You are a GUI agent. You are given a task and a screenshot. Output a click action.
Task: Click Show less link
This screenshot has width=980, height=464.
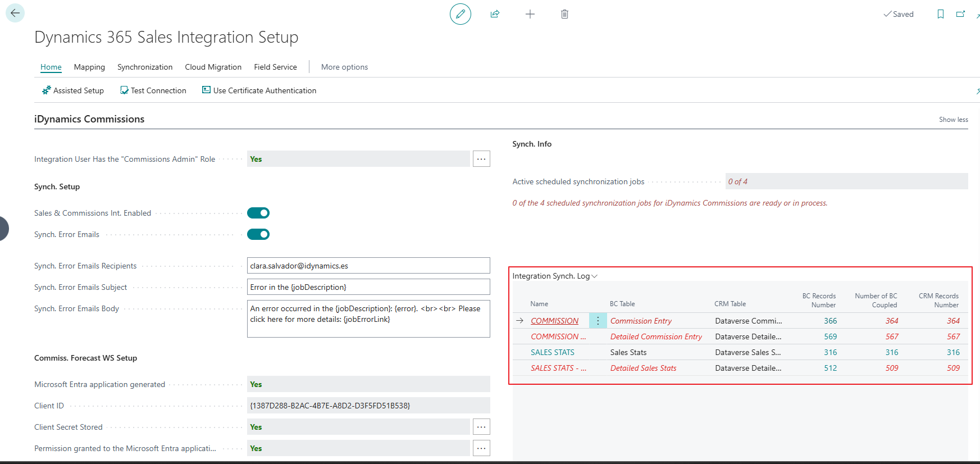coord(954,120)
